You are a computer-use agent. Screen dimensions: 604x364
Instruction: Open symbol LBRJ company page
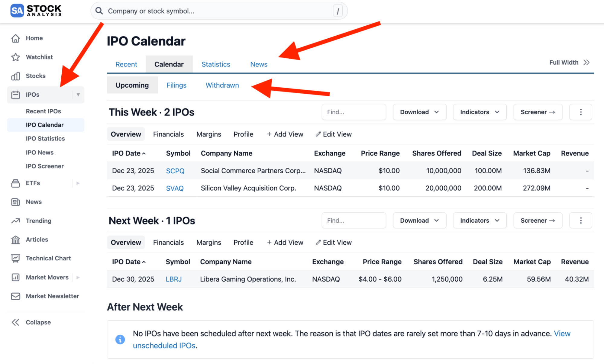coord(173,279)
